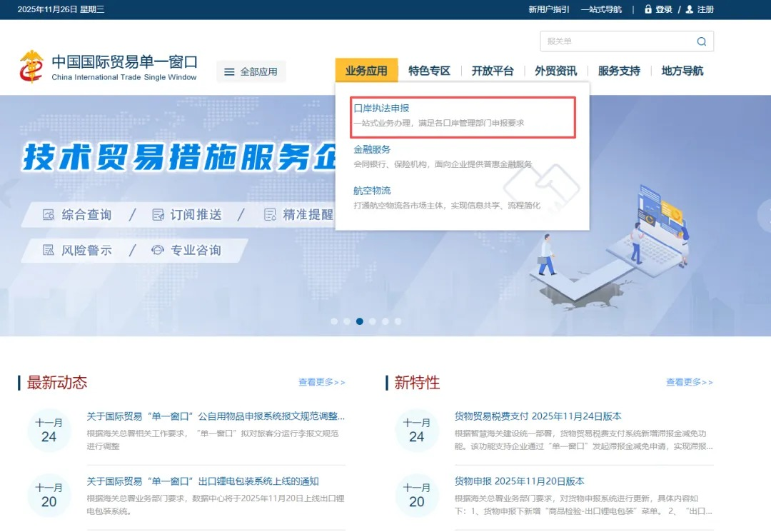771x532 pixels.
Task: Click the 报关单 search input field
Action: (x=614, y=41)
